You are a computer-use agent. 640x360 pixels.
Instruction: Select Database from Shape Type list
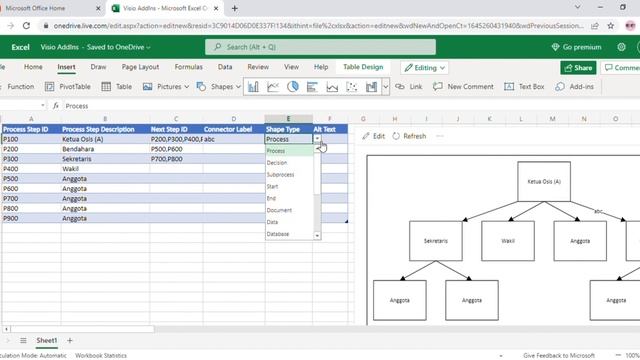[278, 234]
